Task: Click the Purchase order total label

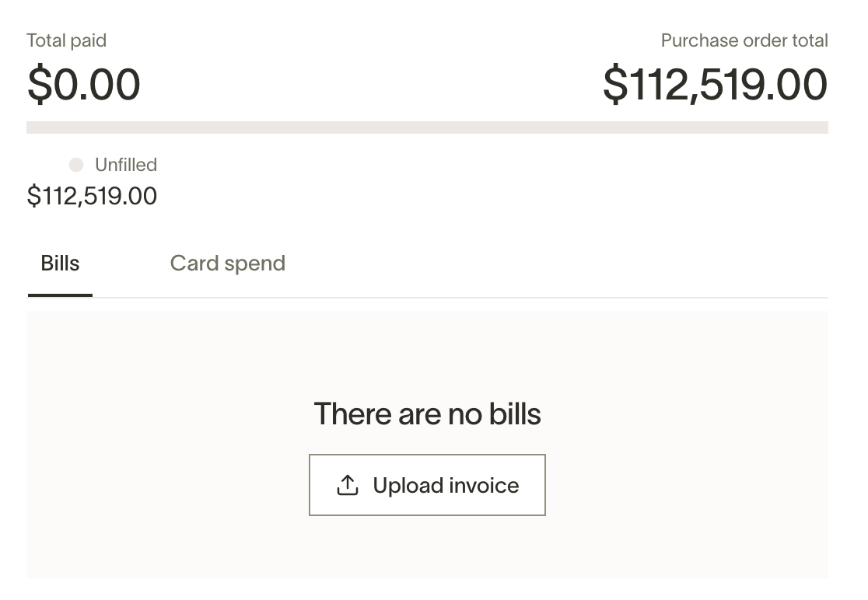Action: (744, 40)
